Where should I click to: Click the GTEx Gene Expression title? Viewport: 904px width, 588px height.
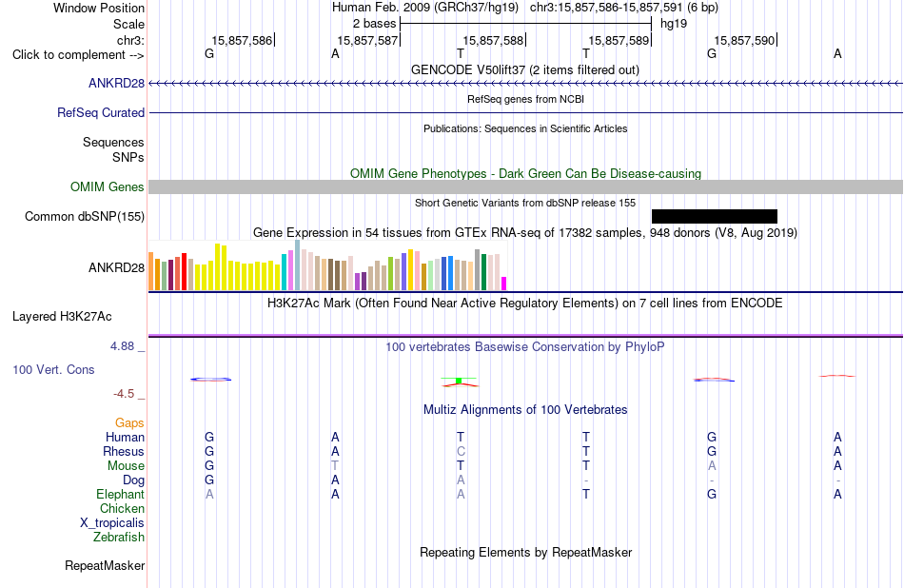click(x=525, y=233)
